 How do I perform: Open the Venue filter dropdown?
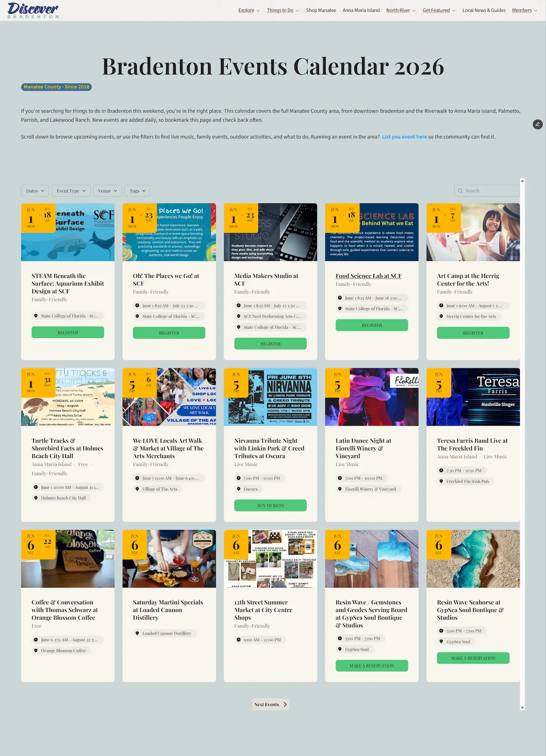pos(108,191)
